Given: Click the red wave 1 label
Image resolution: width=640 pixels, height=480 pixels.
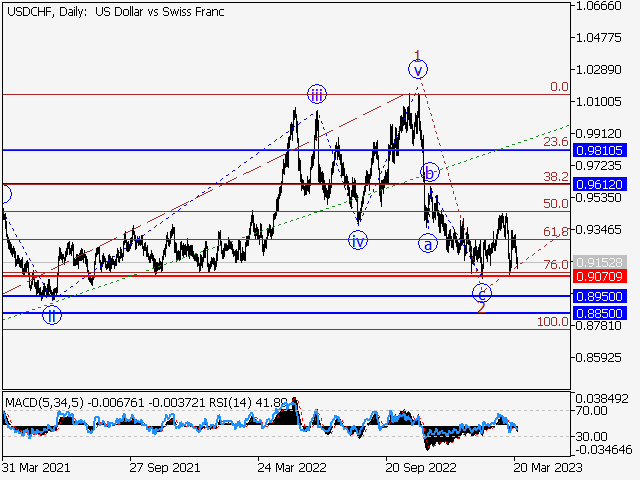Looking at the screenshot, I should (417, 55).
